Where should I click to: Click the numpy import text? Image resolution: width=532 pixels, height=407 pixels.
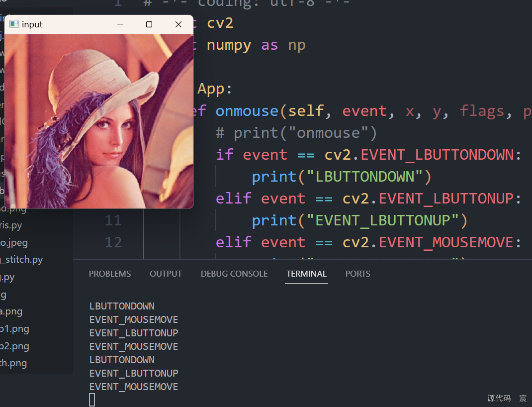coord(229,45)
